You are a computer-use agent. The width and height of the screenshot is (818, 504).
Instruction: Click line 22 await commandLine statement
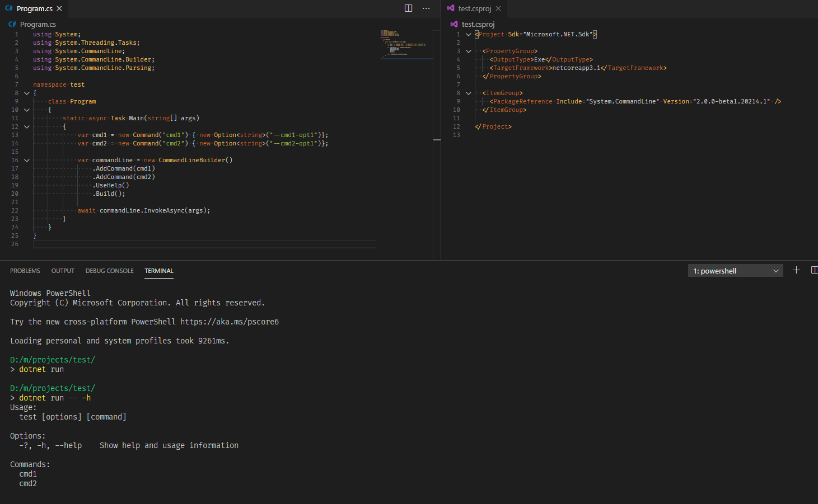(155, 210)
